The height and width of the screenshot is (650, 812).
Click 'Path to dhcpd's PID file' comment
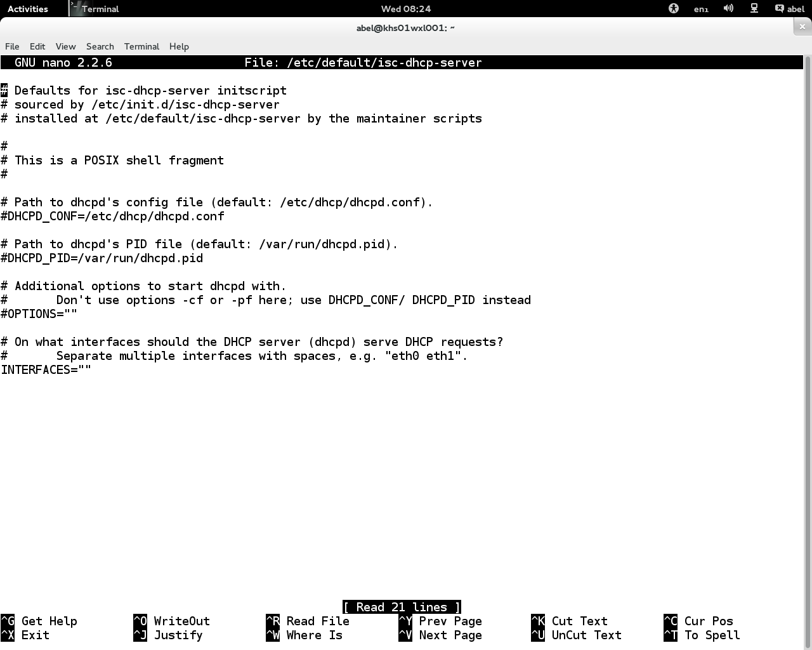point(200,244)
